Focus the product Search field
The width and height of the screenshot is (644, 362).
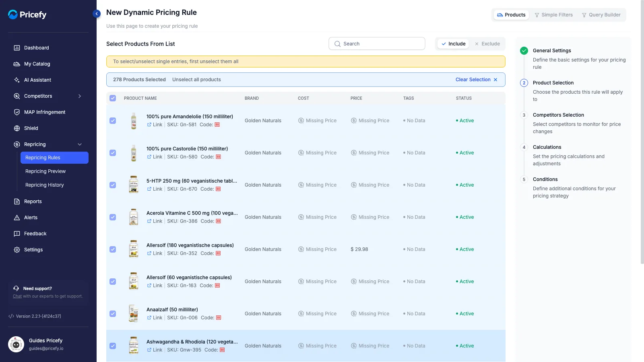coord(377,43)
